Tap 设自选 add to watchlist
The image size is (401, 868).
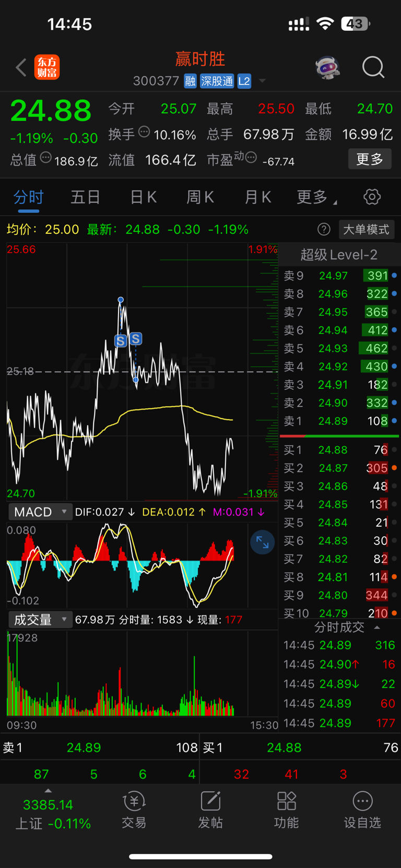(x=362, y=810)
